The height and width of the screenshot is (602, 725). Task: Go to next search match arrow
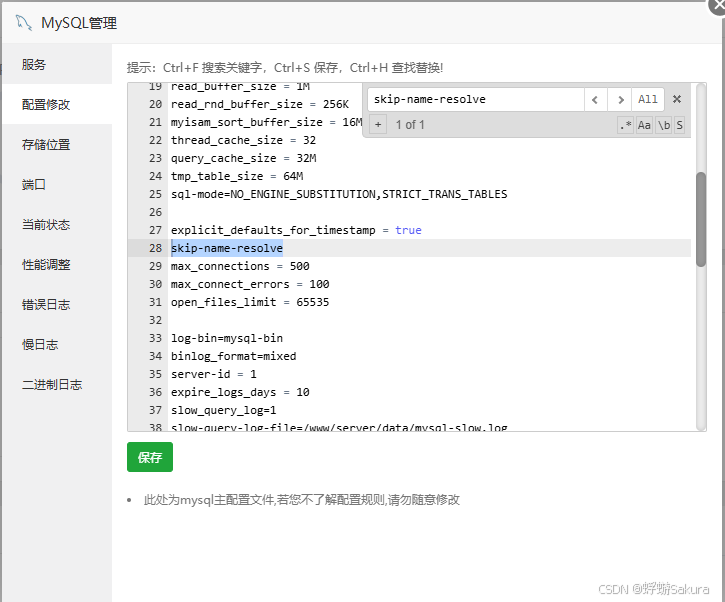tap(620, 99)
